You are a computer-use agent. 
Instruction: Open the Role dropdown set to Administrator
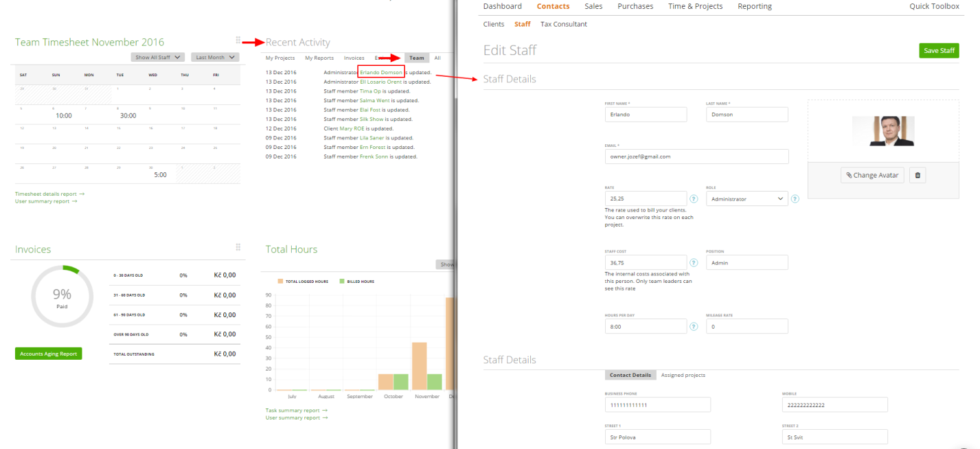(747, 199)
